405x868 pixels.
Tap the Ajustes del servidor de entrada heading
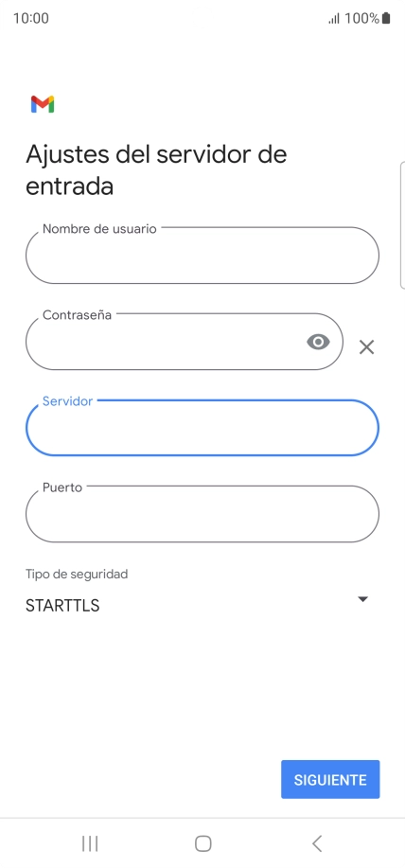point(156,170)
